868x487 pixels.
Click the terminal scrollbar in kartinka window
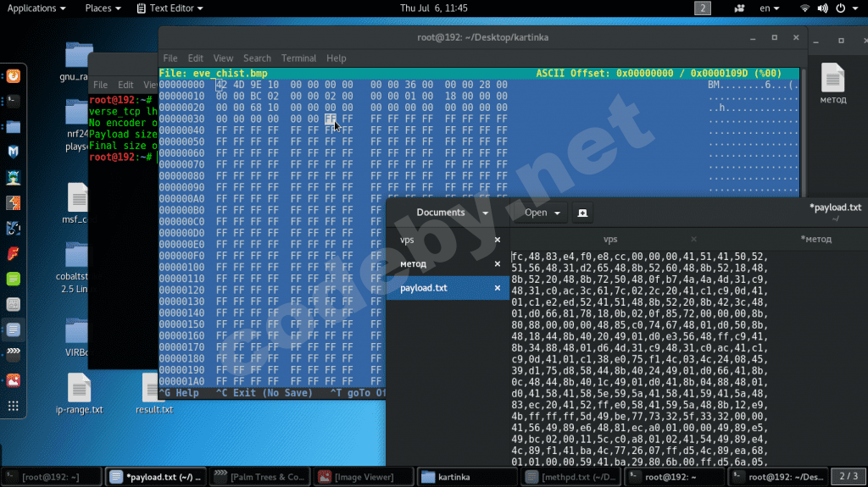(x=804, y=133)
